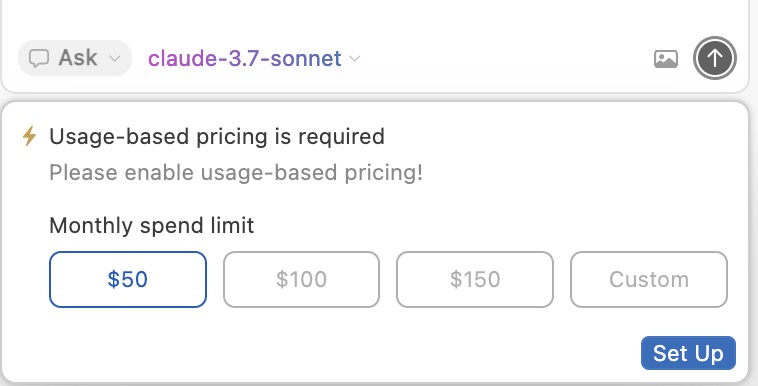
Task: Click the Set Up button
Action: point(688,353)
